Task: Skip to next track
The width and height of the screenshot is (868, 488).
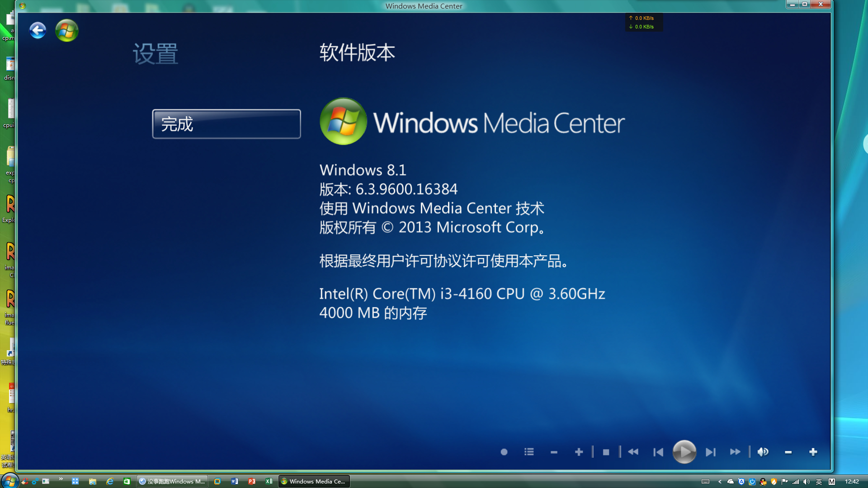Action: (711, 452)
